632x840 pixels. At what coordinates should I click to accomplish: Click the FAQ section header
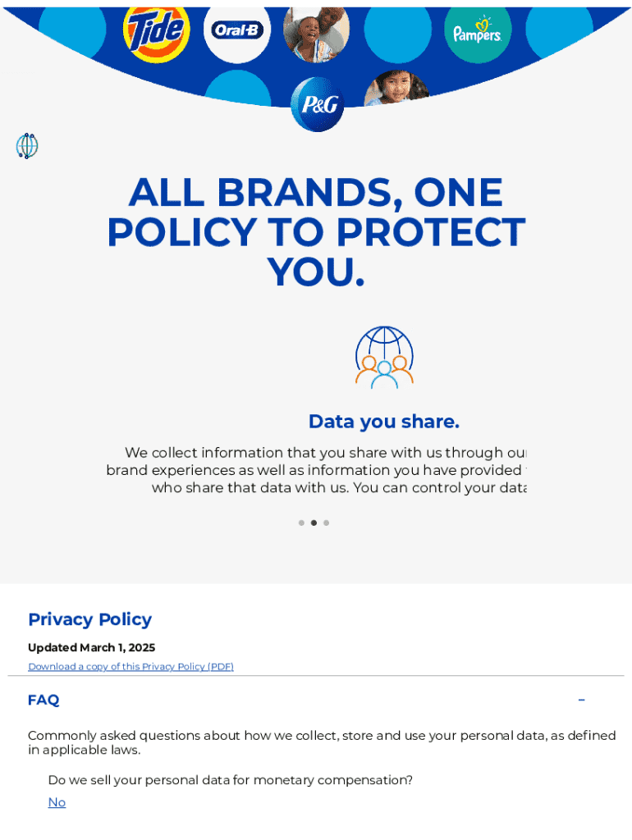click(x=44, y=700)
